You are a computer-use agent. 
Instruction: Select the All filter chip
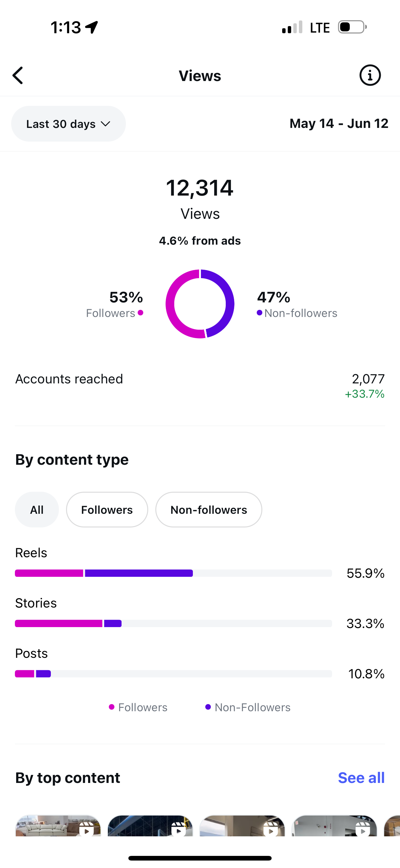[x=37, y=509]
